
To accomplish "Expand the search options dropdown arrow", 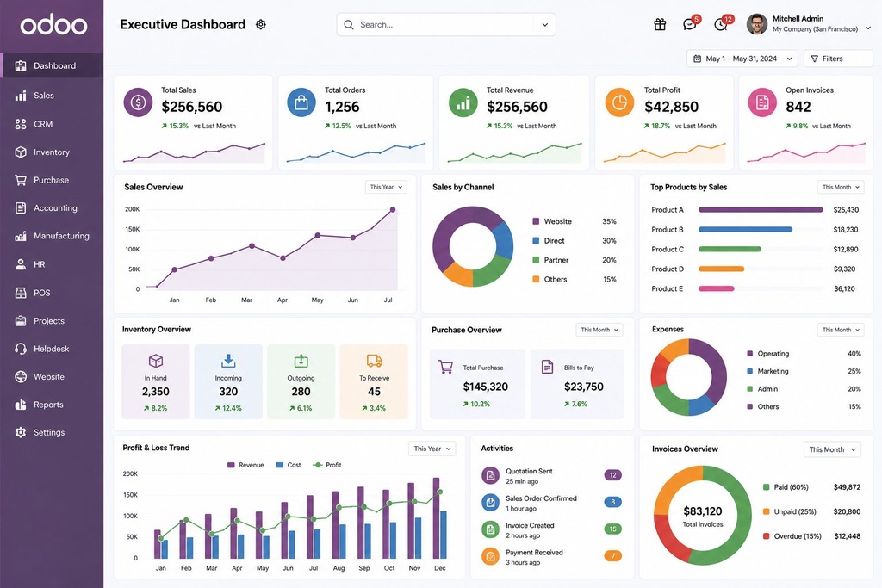I will click(x=544, y=25).
